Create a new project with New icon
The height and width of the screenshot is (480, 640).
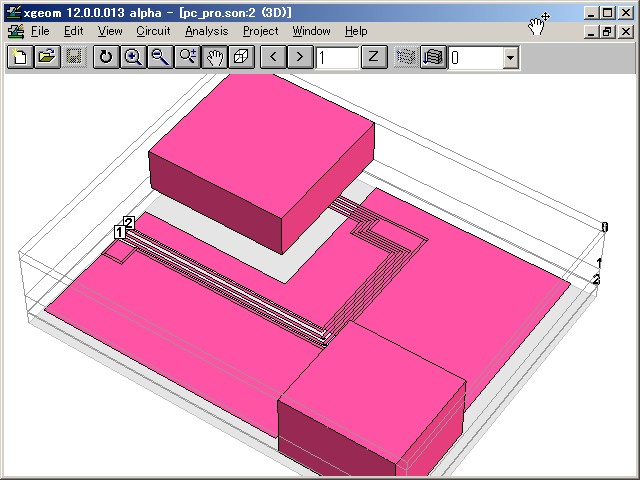(20, 57)
